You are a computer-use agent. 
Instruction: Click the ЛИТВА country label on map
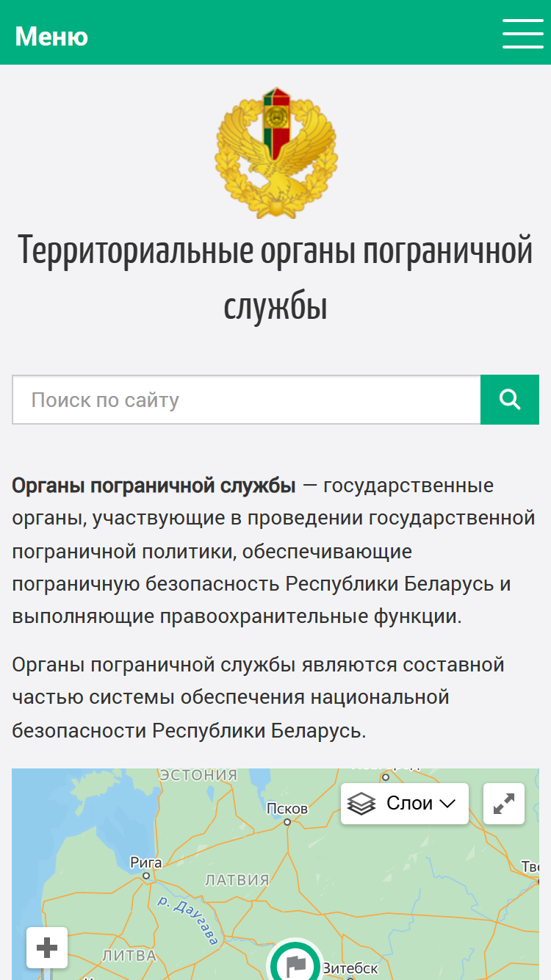129,956
